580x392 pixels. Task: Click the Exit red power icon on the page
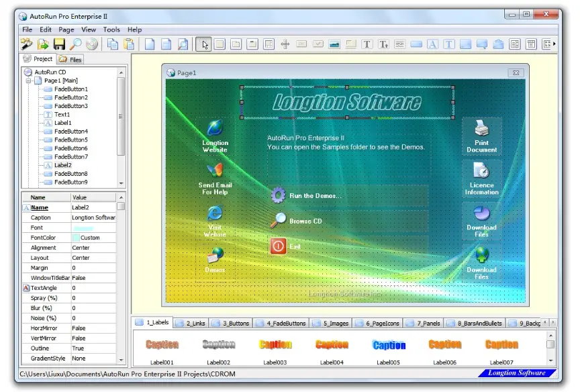coord(278,246)
